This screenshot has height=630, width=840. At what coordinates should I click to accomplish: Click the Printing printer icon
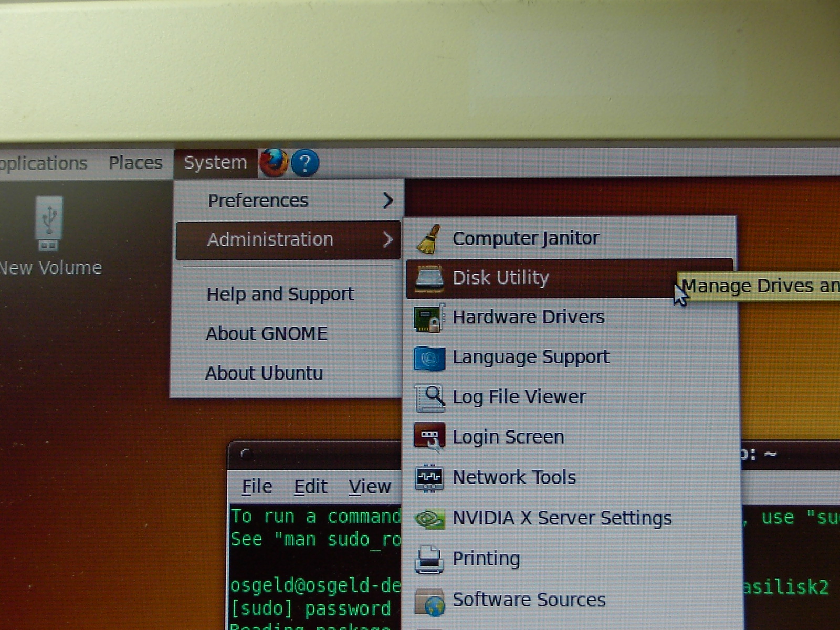pos(429,560)
